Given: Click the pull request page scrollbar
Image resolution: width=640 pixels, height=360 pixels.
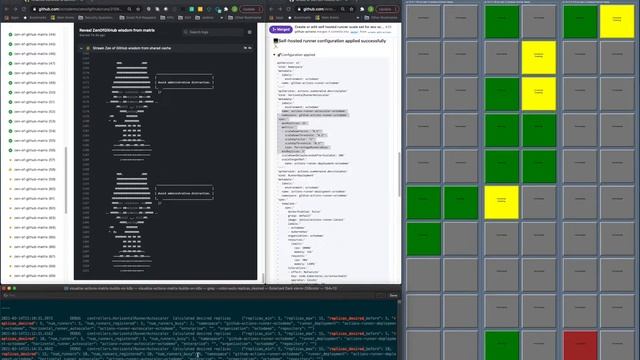Looking at the screenshot, I should [x=399, y=174].
